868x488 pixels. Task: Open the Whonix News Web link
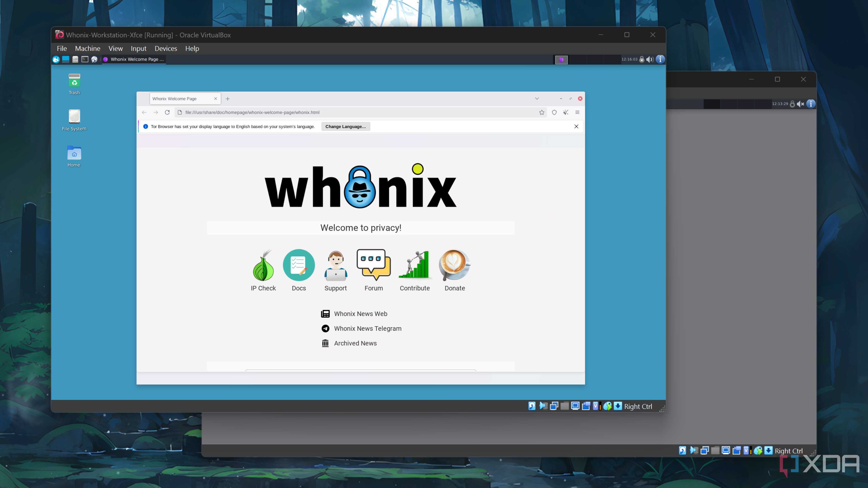point(354,314)
